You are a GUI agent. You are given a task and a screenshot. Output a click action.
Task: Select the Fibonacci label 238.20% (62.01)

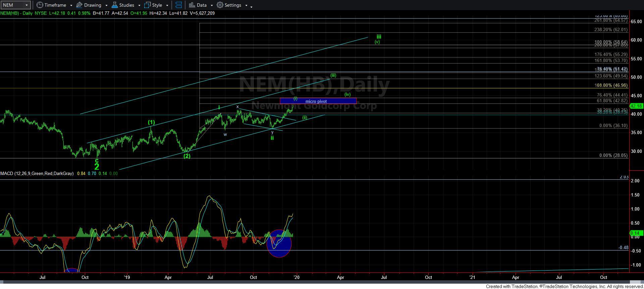pos(610,30)
